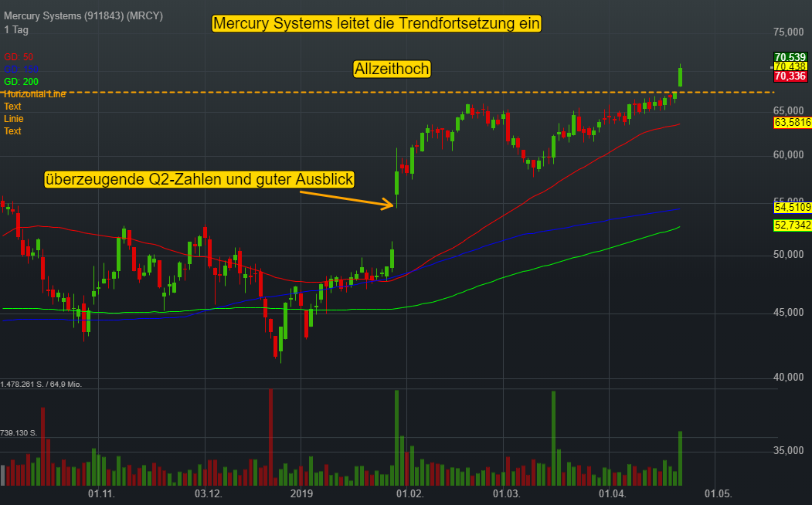Click the 'Linie' legend entry

point(13,119)
